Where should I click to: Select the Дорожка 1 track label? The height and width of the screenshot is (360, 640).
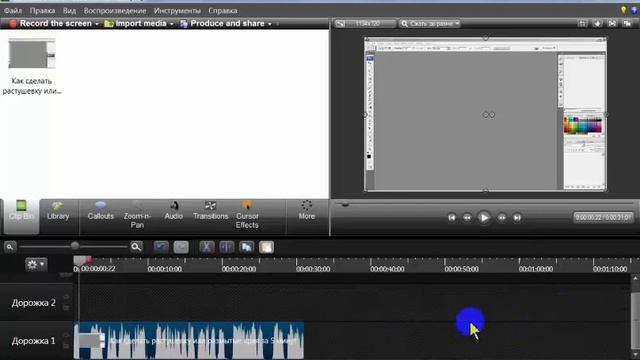(x=33, y=341)
